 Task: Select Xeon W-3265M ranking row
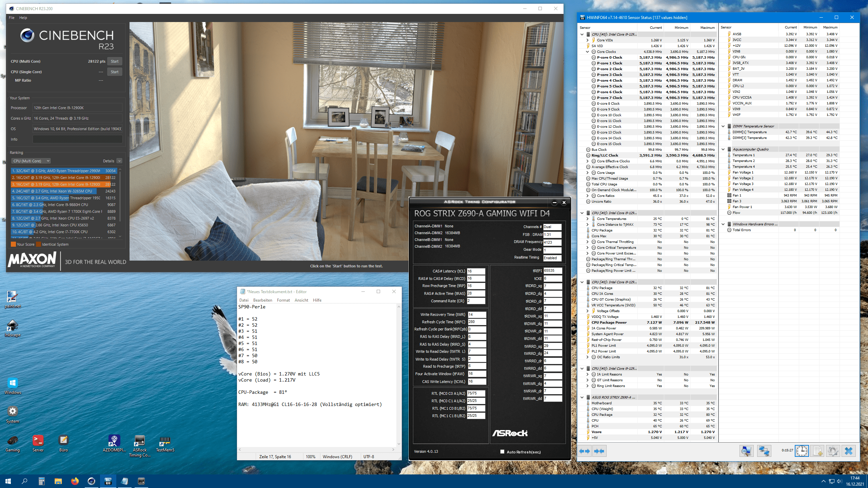(x=64, y=191)
